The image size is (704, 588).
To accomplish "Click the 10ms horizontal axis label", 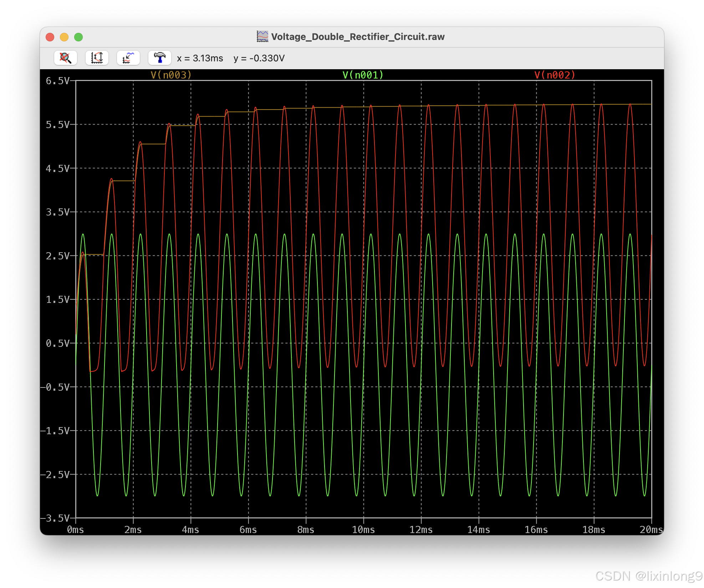I will point(363,530).
